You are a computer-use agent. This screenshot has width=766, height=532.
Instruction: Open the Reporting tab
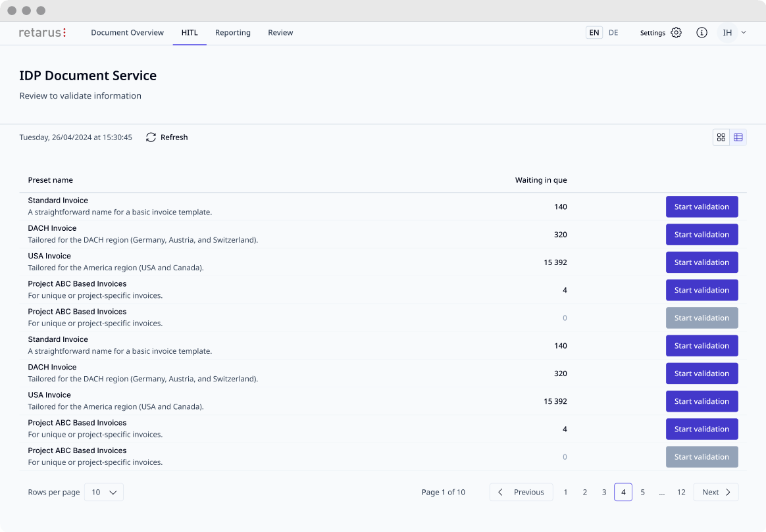click(x=232, y=33)
